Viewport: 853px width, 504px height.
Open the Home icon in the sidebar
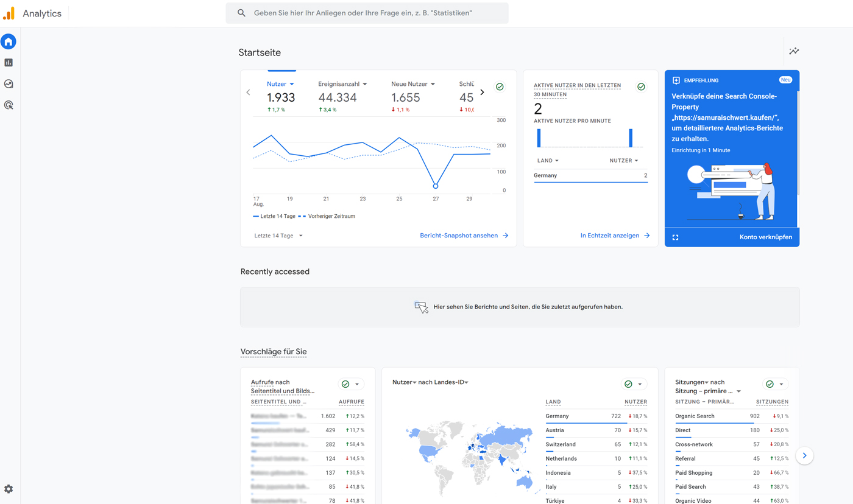pyautogui.click(x=8, y=41)
